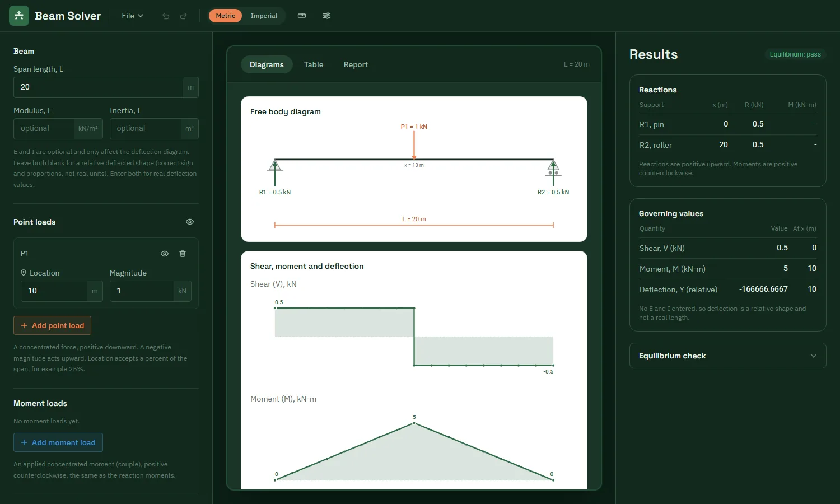The image size is (840, 504).
Task: Click the Span length L input field
Action: pyautogui.click(x=98, y=87)
